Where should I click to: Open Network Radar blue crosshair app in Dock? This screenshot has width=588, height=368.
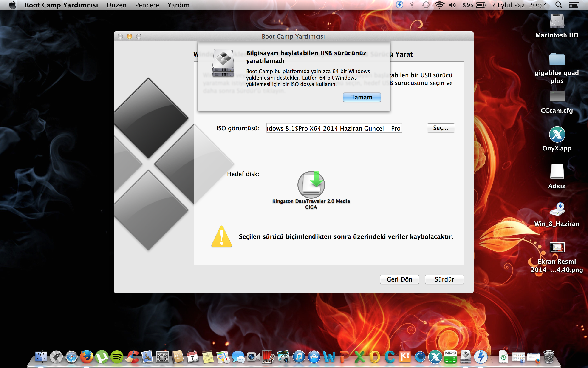tap(420, 357)
